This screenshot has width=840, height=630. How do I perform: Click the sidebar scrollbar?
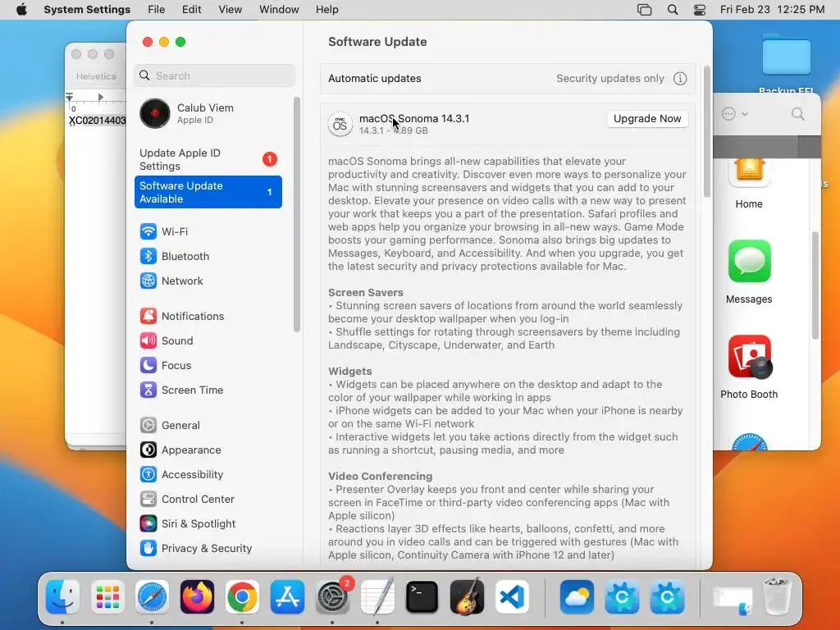tap(297, 214)
